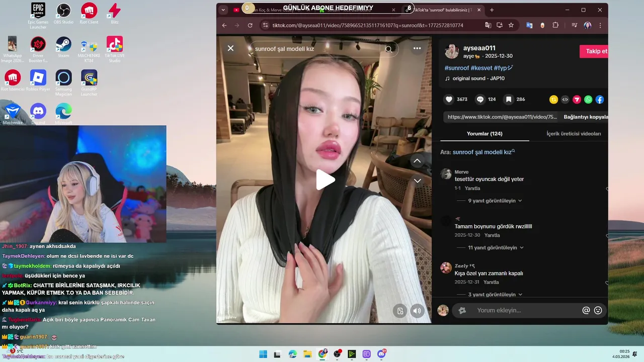
Task: Click the @ mention icon in comment box
Action: 586,310
